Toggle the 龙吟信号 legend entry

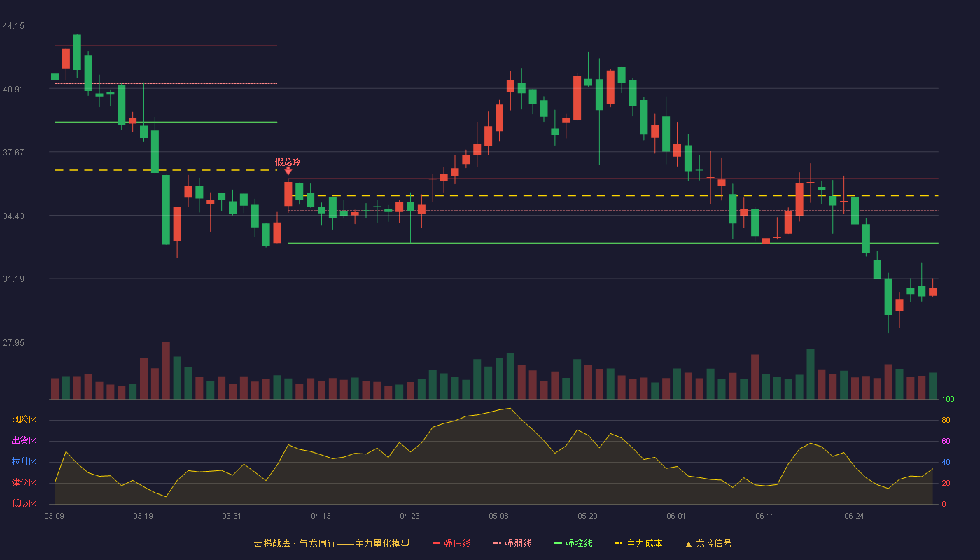tap(708, 543)
